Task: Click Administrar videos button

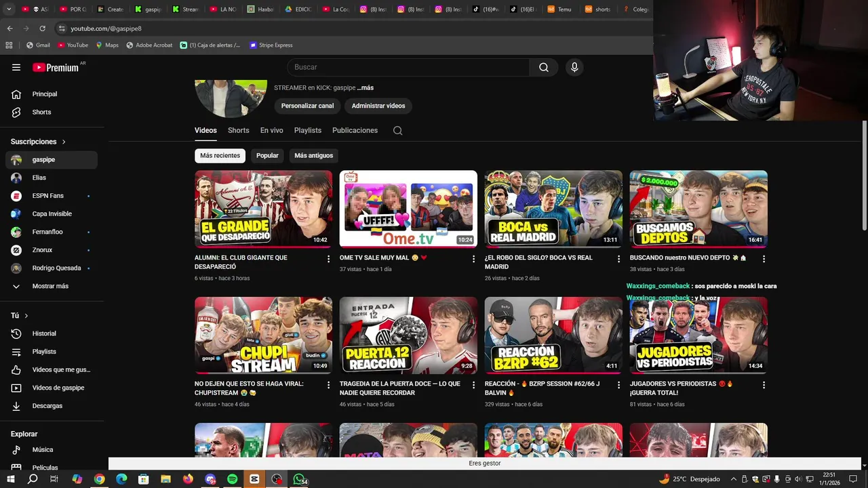Action: tap(378, 106)
